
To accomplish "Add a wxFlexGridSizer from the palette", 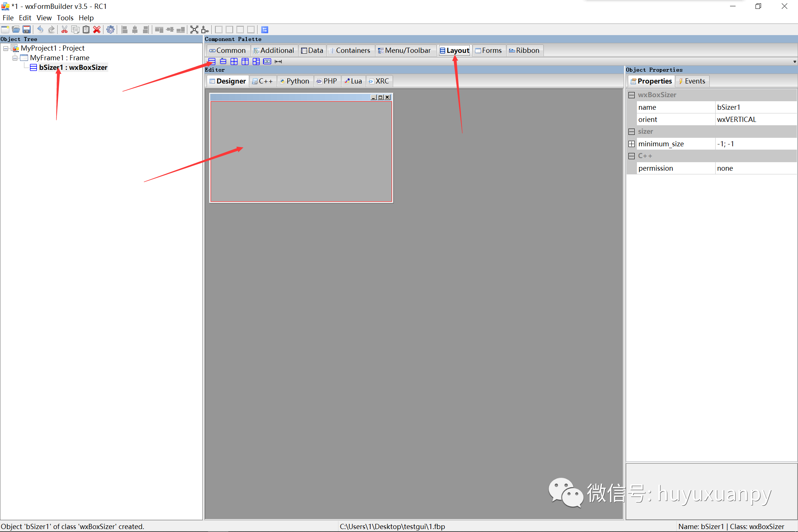I will [245, 61].
